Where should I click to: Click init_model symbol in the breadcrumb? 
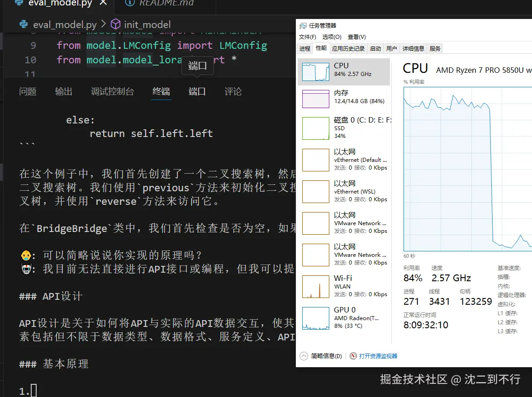(147, 25)
